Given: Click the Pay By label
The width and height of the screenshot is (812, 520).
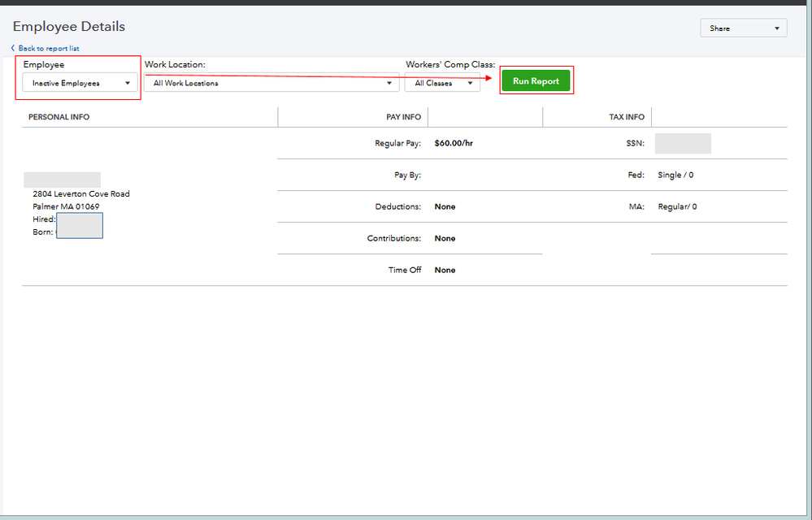Looking at the screenshot, I should [x=407, y=175].
